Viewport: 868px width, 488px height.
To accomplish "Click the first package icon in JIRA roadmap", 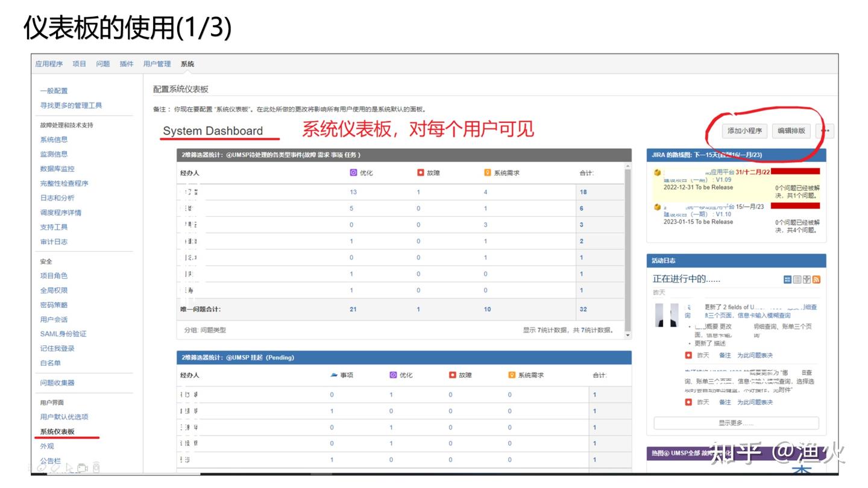I will point(658,172).
